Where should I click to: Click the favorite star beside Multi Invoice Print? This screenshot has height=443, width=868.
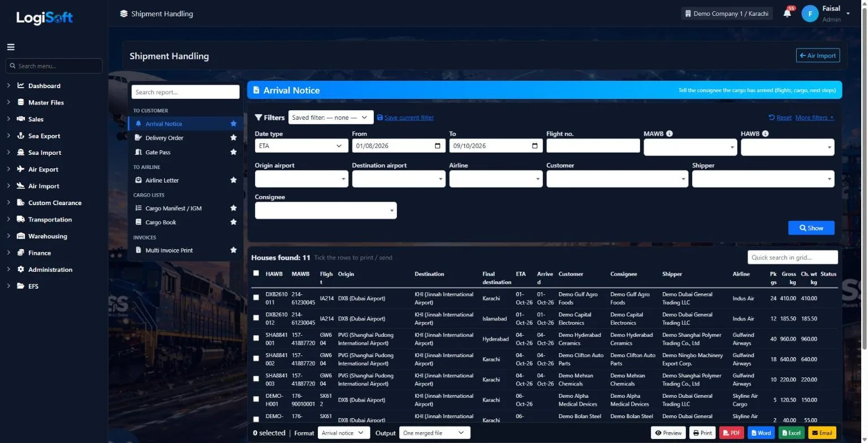click(x=234, y=250)
